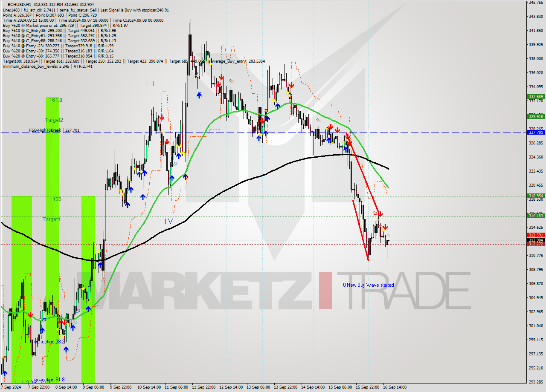Click the '100' Fibonacci level label
This screenshot has height=392, width=546.
[57, 199]
